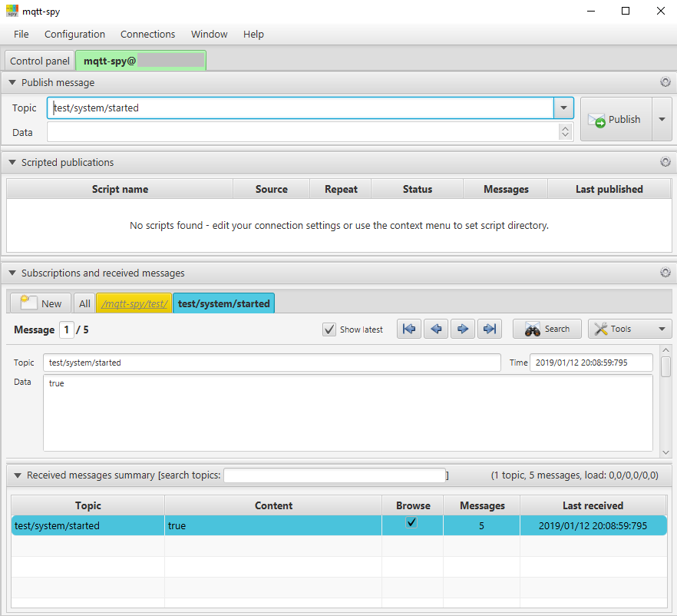Click the search topics input field
This screenshot has height=616, width=677.
(x=335, y=475)
